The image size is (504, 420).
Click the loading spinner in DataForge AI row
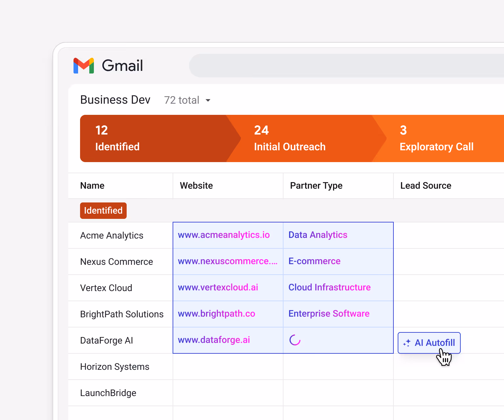tap(295, 340)
